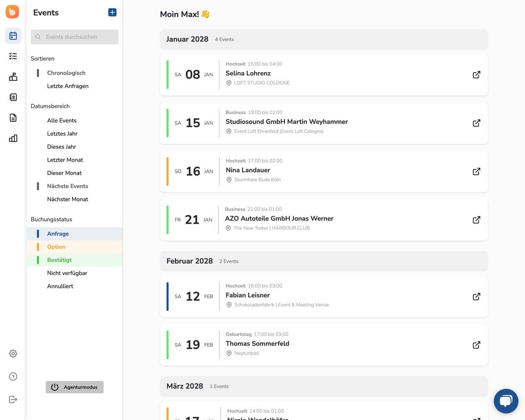Screen dimensions: 525x420
Task: Open the task checklist icon in sidebar
Action: (x=13, y=56)
